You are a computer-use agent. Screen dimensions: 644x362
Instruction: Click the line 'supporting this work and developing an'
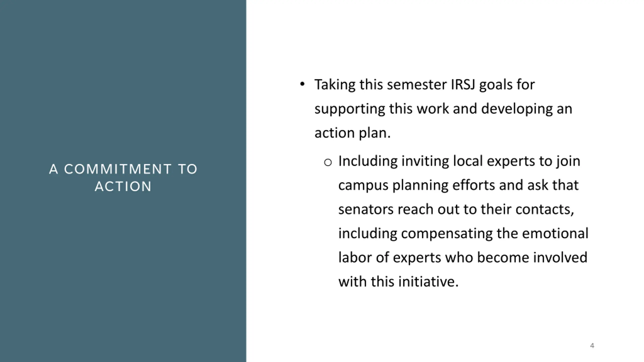click(x=443, y=109)
